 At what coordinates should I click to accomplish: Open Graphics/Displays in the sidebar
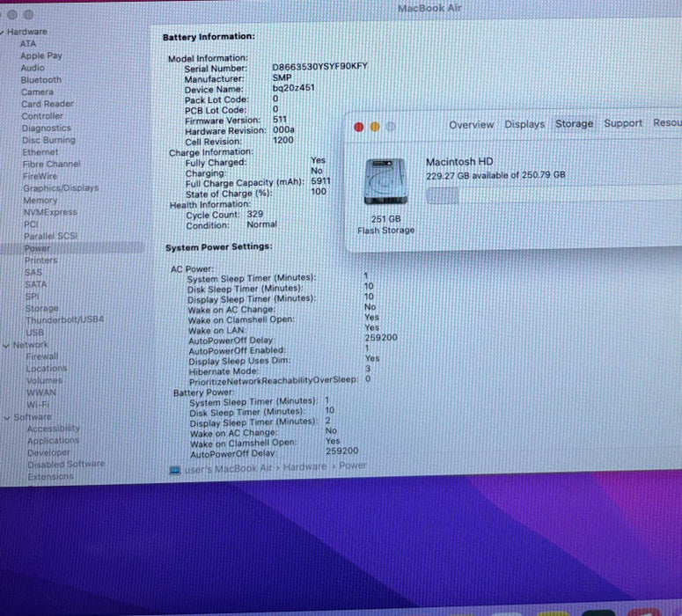[61, 188]
